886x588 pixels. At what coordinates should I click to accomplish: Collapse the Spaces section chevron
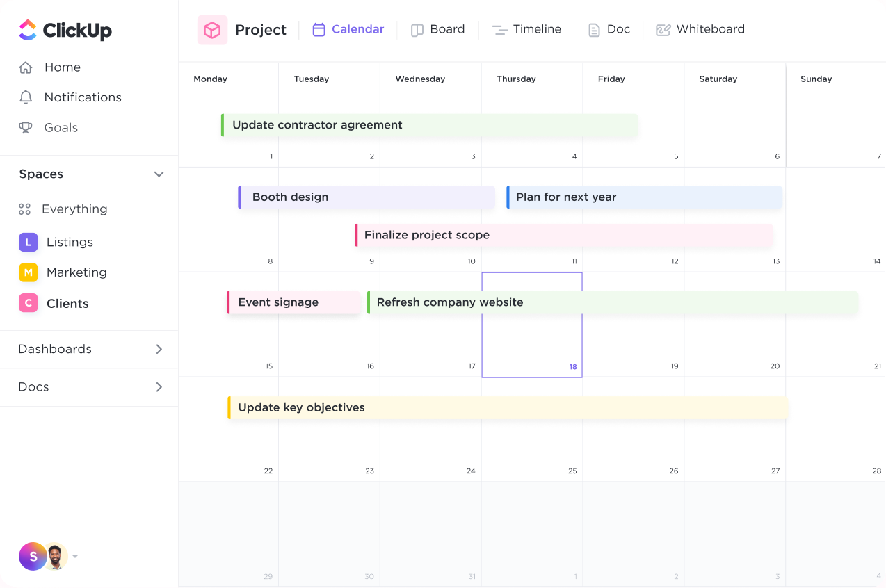coord(159,174)
